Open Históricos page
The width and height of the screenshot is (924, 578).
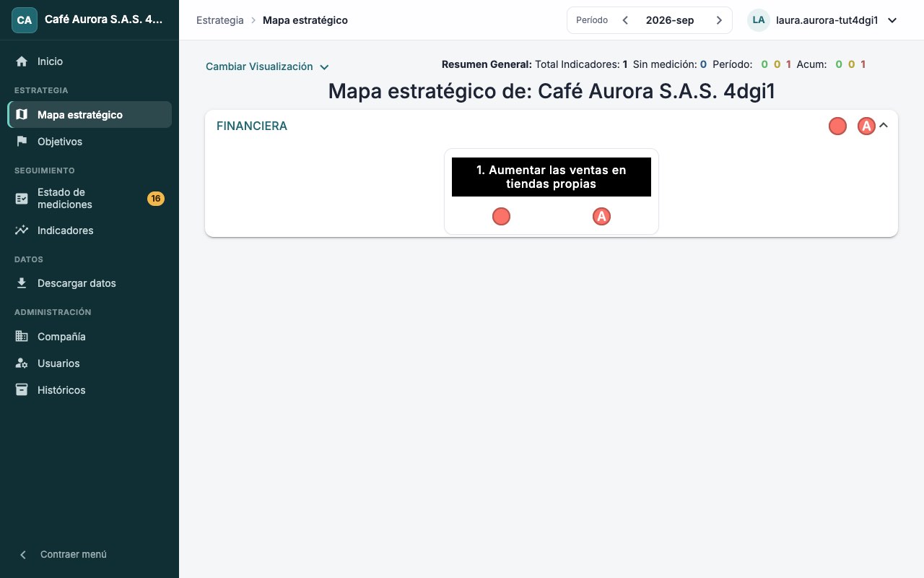90,389
